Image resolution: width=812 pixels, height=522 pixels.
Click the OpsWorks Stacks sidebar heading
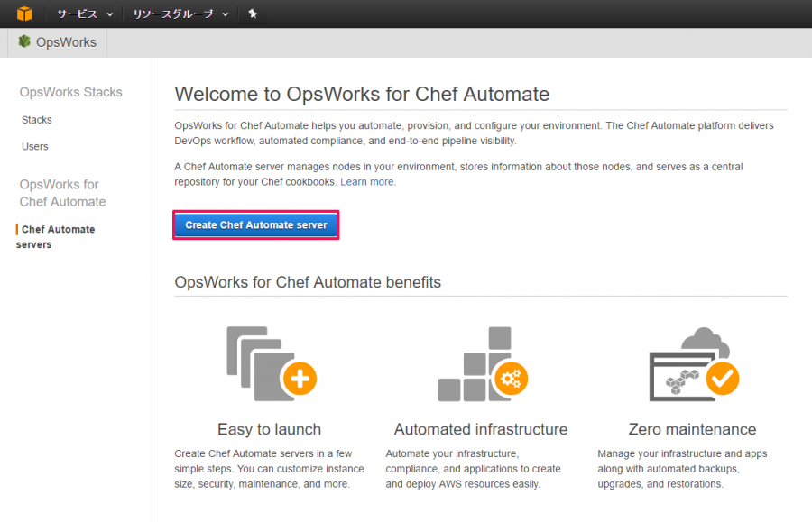pos(70,92)
